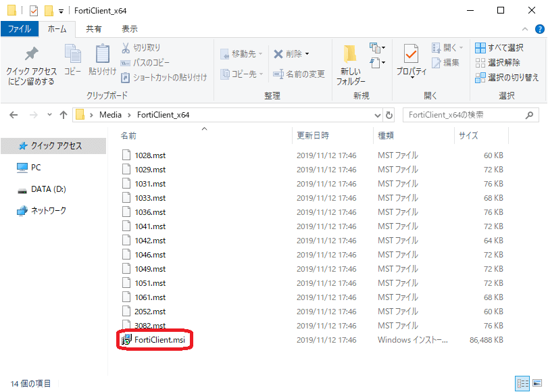Click the Pin to Quick Access icon
Image resolution: width=548 pixels, height=392 pixels.
tap(31, 55)
